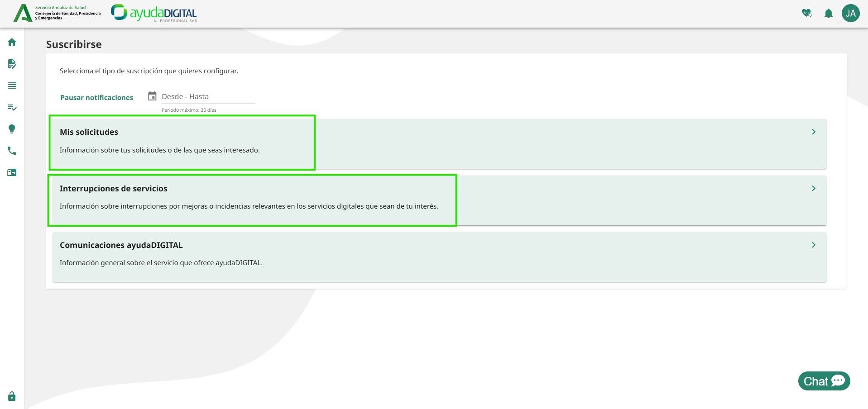Expand Interrupciones de servicios chevron
The width and height of the screenshot is (868, 409).
814,188
